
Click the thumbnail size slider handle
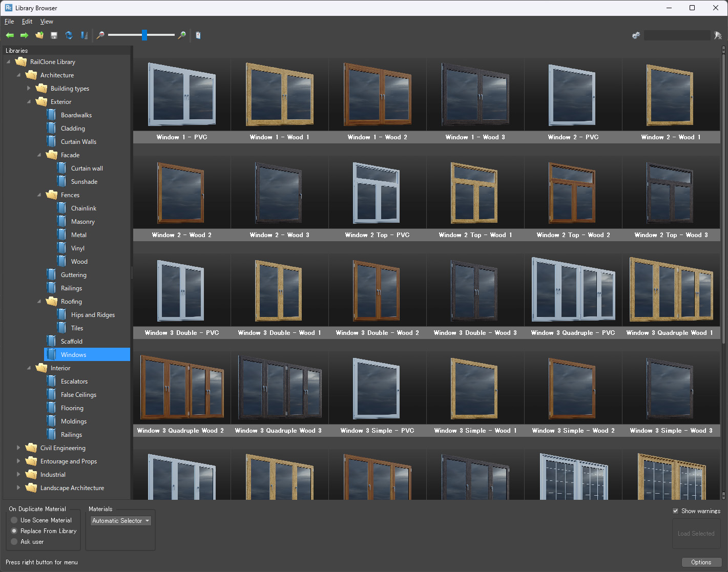tap(144, 35)
